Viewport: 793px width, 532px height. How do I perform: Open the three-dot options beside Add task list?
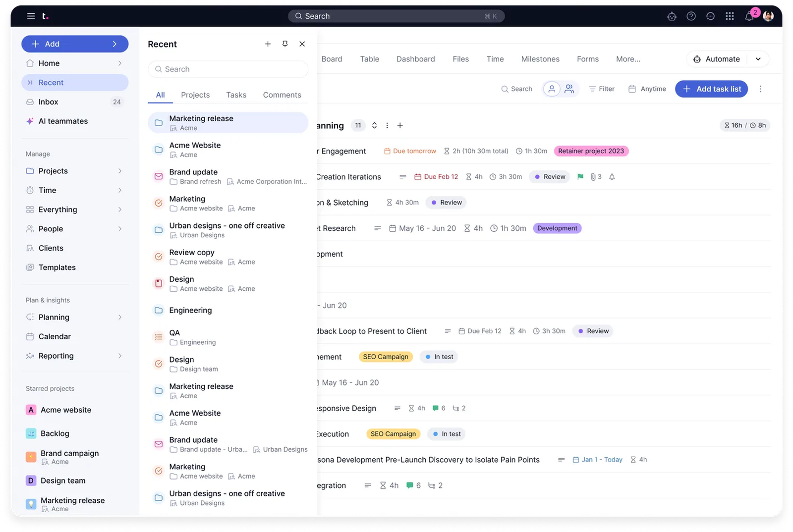point(760,89)
